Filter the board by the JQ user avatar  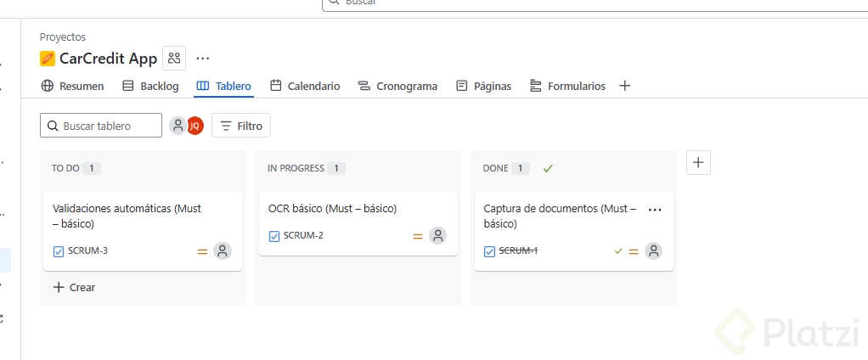pyautogui.click(x=195, y=126)
